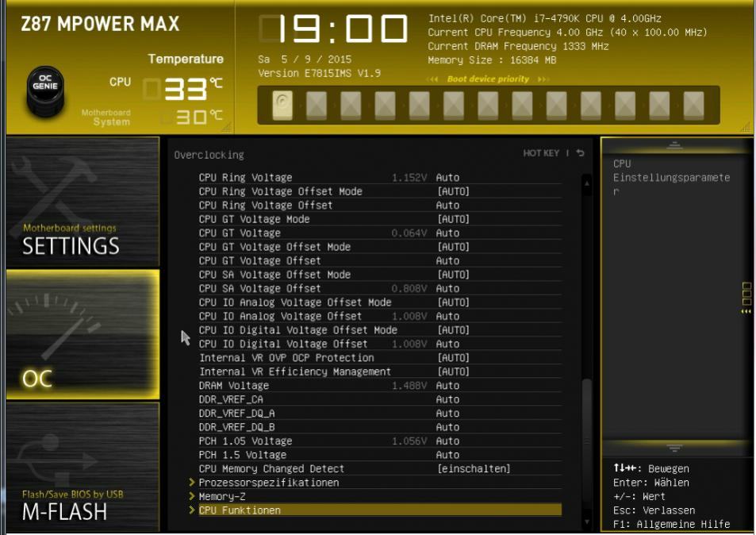Viewport: 756px width, 535px height.
Task: Click the Memory Size 16384 MB line
Action: [493, 60]
